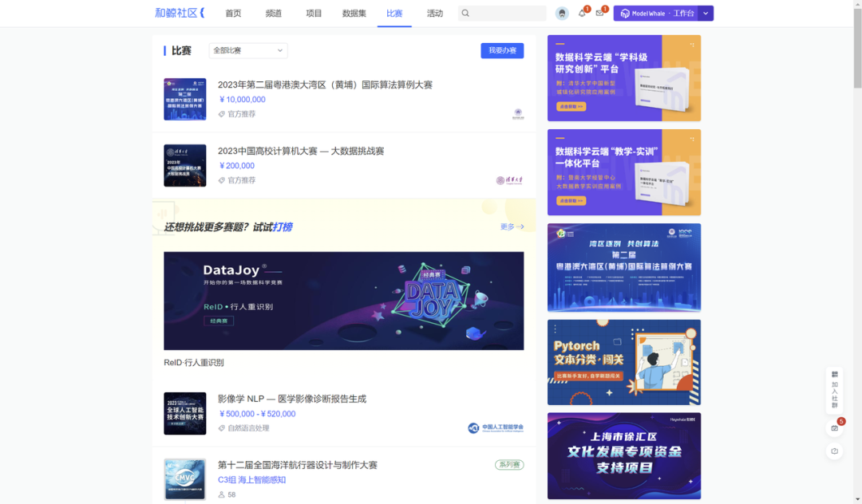Open the 加入社群 QR code panel
Image resolution: width=862 pixels, height=504 pixels.
click(835, 391)
